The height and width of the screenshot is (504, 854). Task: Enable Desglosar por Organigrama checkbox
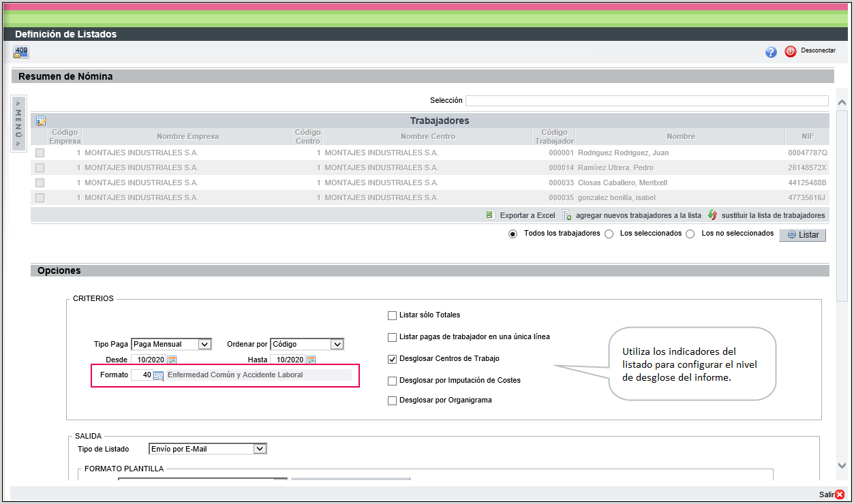click(x=392, y=400)
